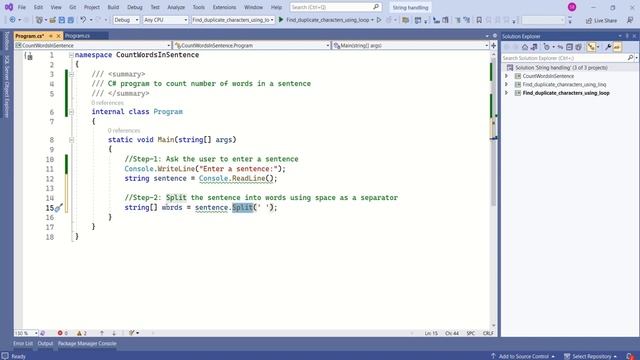The width and height of the screenshot is (640, 360).
Task: Open the File menu
Action: (x=22, y=7)
